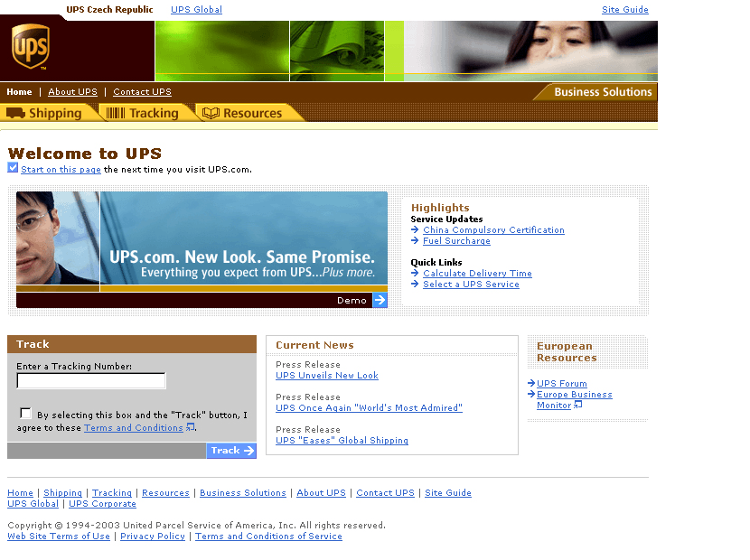Open the Web Site Terms of Use link

tap(59, 537)
